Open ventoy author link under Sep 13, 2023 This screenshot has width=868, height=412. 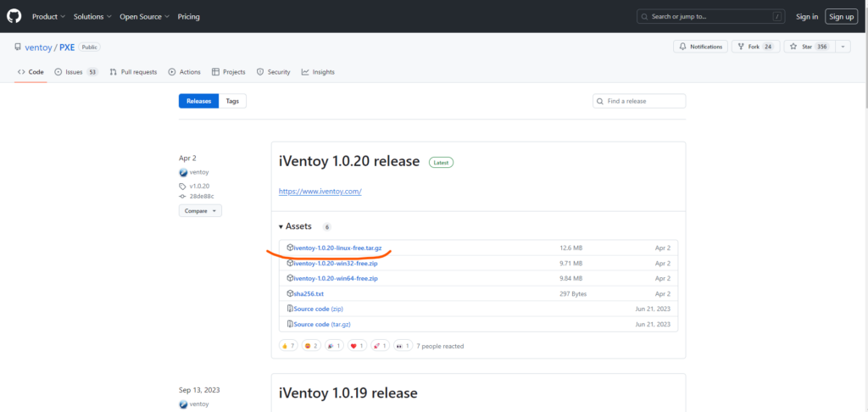tap(198, 405)
